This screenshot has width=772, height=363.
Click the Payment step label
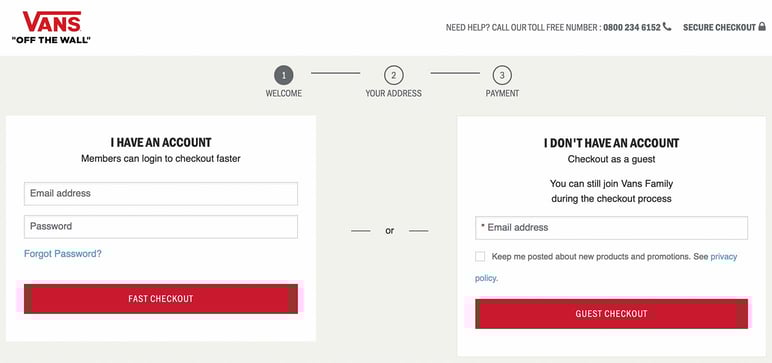pos(502,93)
